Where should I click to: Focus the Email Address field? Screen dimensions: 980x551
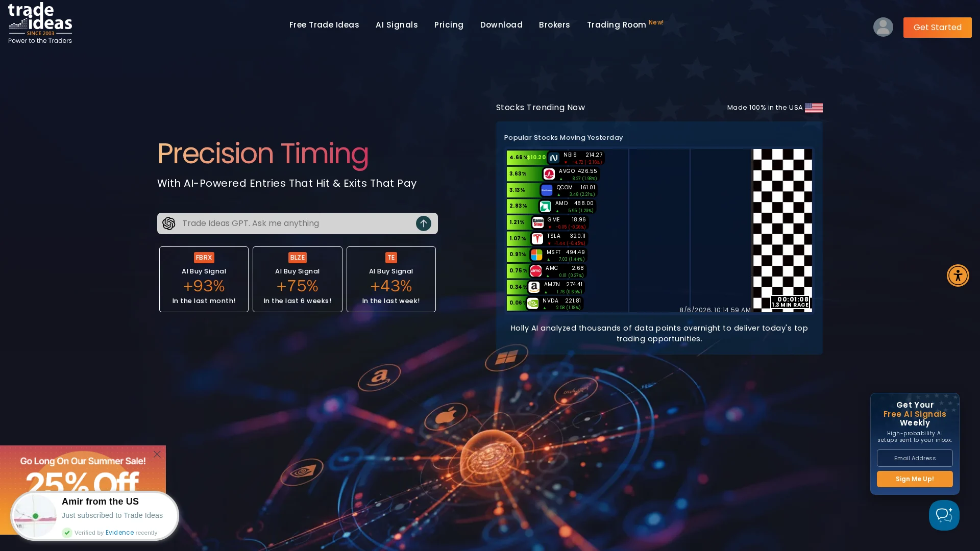coord(915,458)
